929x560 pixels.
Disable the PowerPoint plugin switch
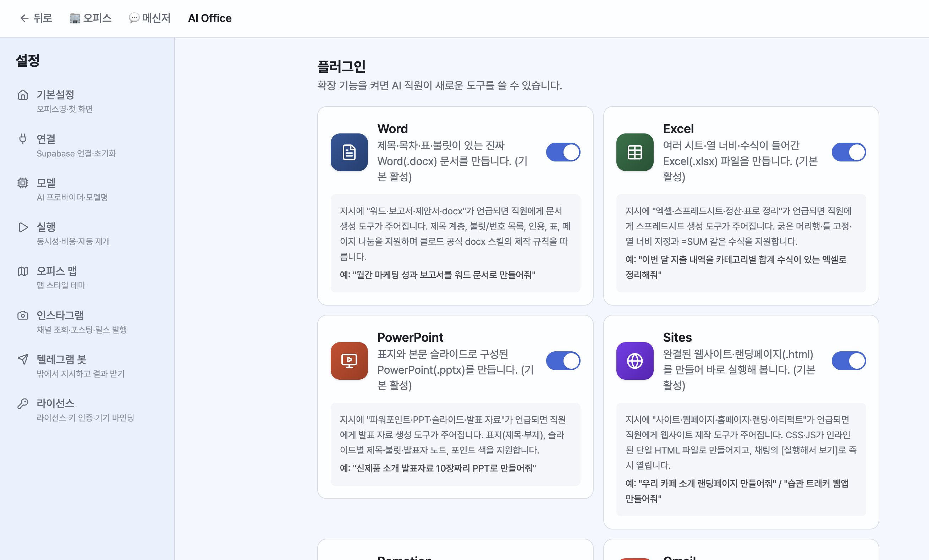pyautogui.click(x=563, y=361)
